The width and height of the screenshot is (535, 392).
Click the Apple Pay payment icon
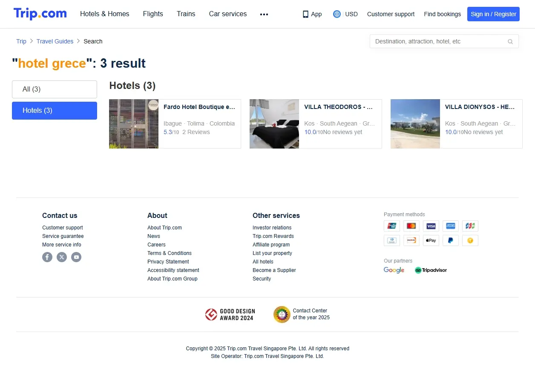431,240
